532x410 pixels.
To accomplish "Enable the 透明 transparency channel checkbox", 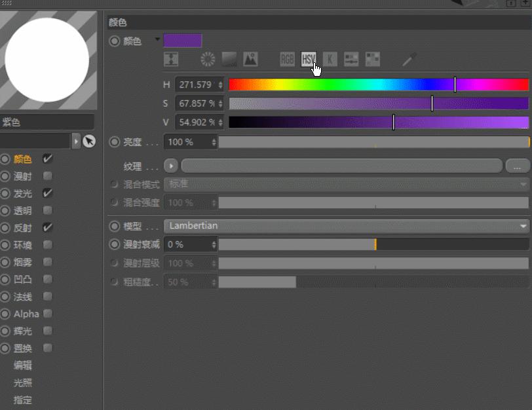I will pos(46,211).
